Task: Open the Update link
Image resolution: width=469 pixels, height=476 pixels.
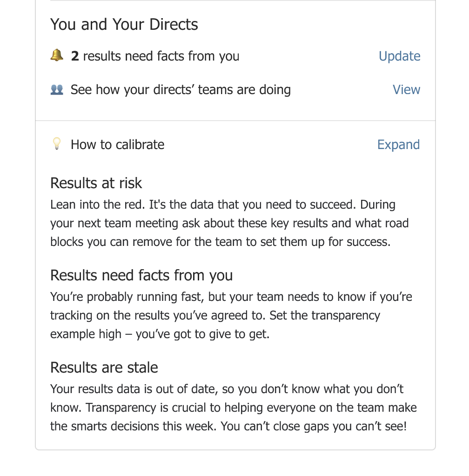Action: [x=399, y=56]
